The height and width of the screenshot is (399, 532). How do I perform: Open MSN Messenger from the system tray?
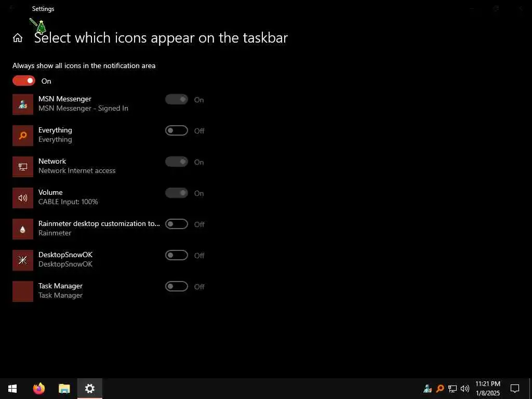tap(428, 389)
